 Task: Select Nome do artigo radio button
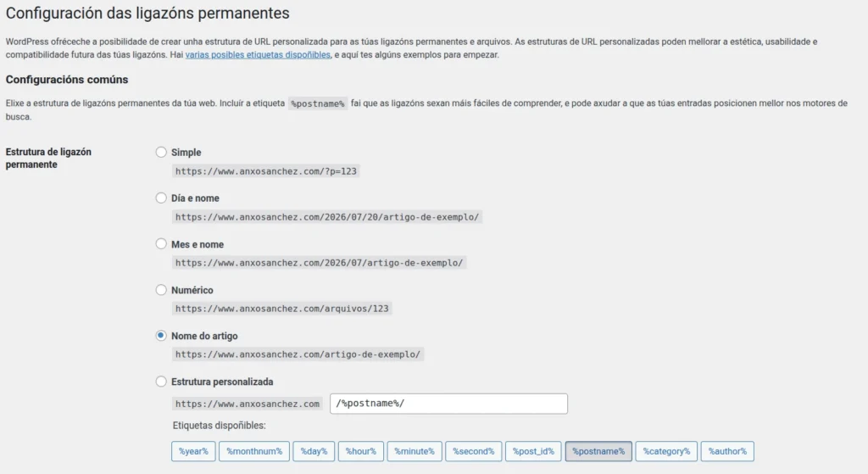tap(161, 336)
